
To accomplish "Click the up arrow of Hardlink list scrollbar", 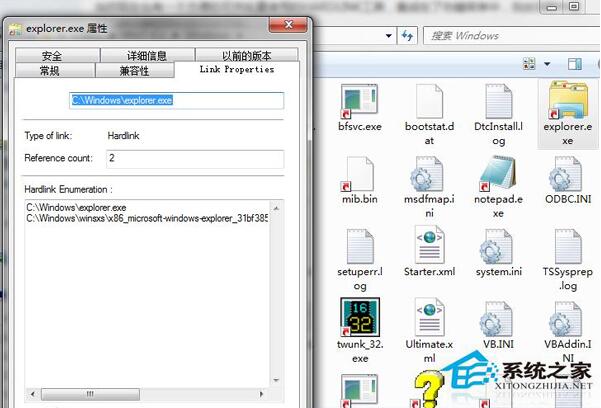I will (x=276, y=208).
